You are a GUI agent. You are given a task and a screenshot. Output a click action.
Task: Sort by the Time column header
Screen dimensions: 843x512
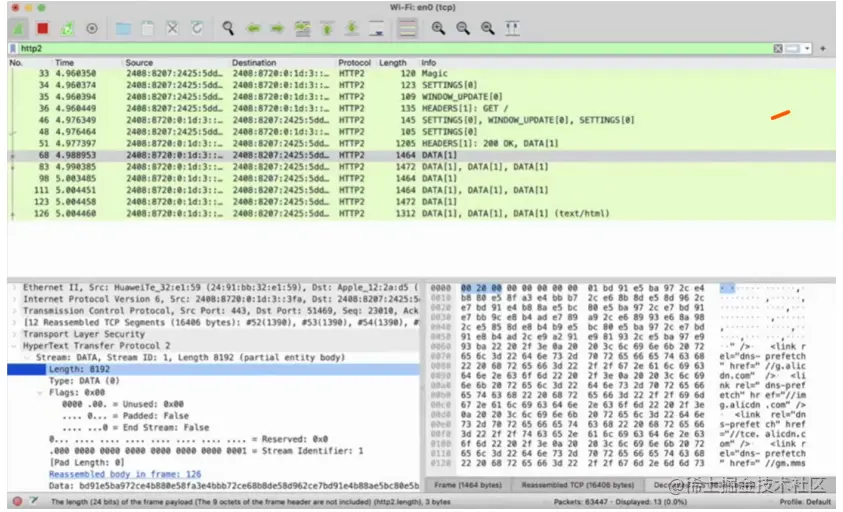coord(65,63)
